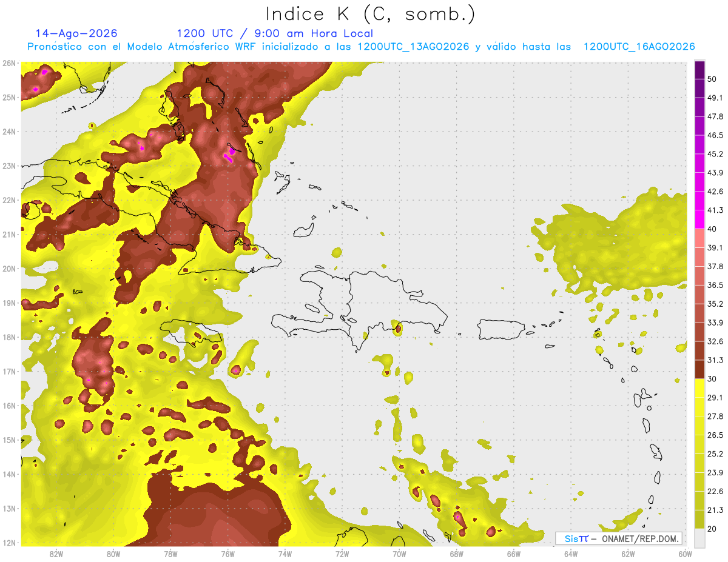Click the 72W longitude label

click(342, 553)
